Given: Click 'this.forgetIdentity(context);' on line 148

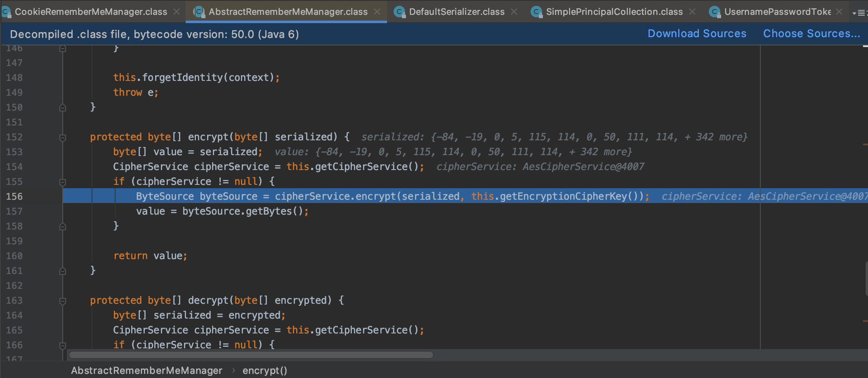Looking at the screenshot, I should 197,78.
